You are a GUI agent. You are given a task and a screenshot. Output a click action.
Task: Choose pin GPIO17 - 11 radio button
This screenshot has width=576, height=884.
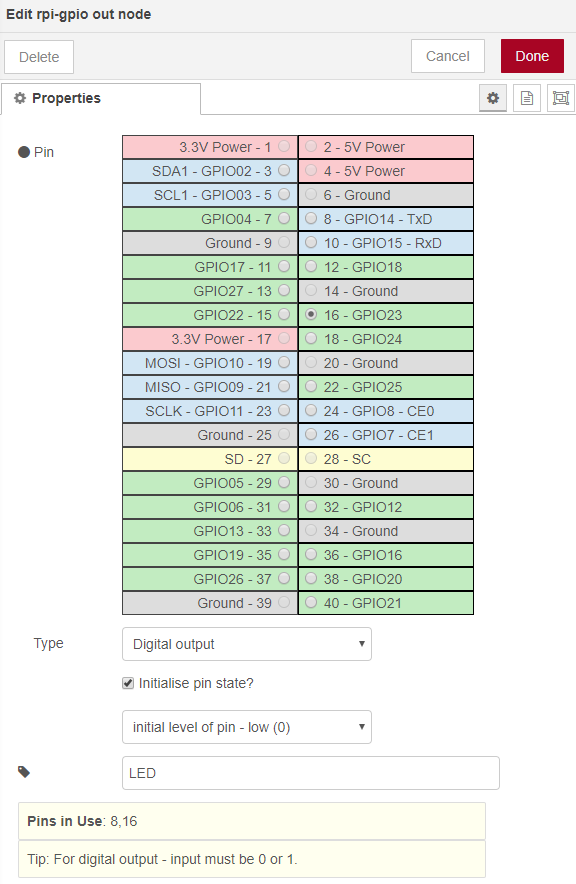tap(284, 266)
